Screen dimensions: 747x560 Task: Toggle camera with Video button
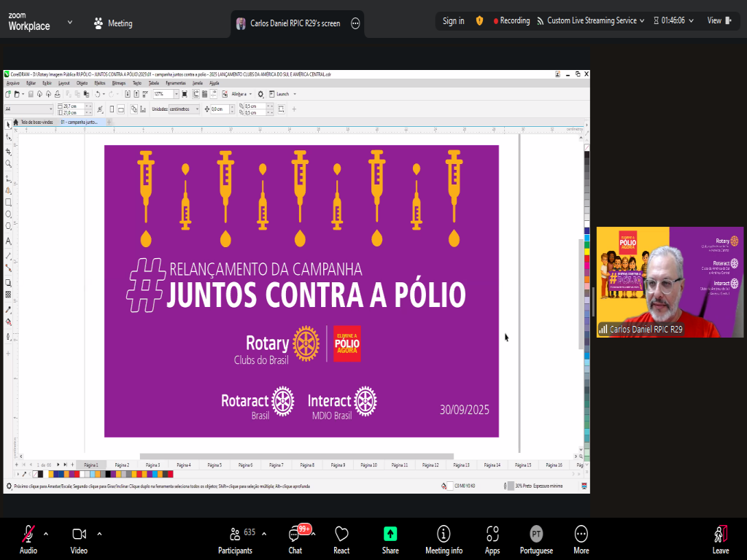click(79, 538)
